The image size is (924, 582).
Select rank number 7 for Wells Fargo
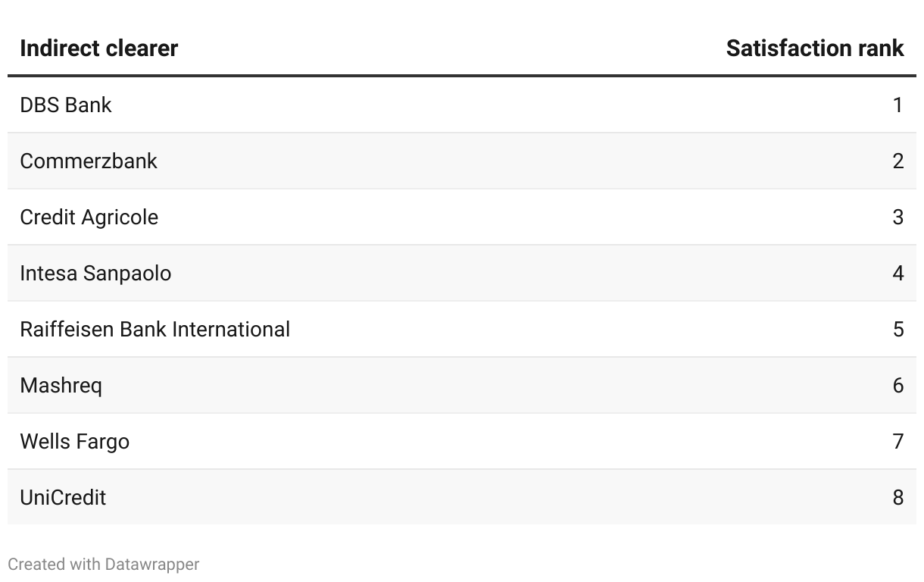click(897, 441)
